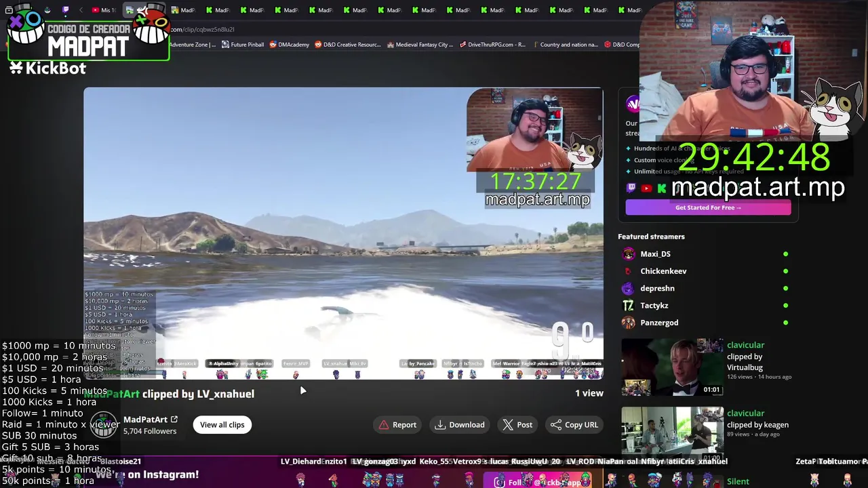This screenshot has height=488, width=868.
Task: Click the 'We're on Instagram!' banner text
Action: coord(147,475)
